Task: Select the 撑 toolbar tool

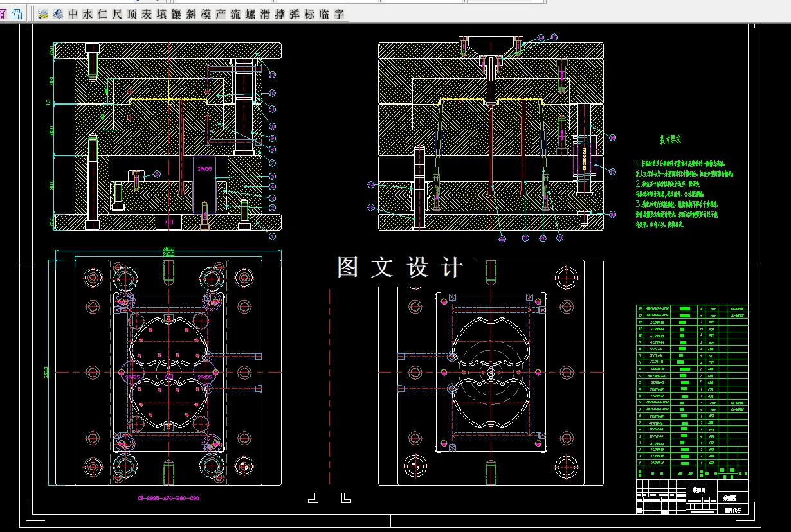Action: point(280,13)
